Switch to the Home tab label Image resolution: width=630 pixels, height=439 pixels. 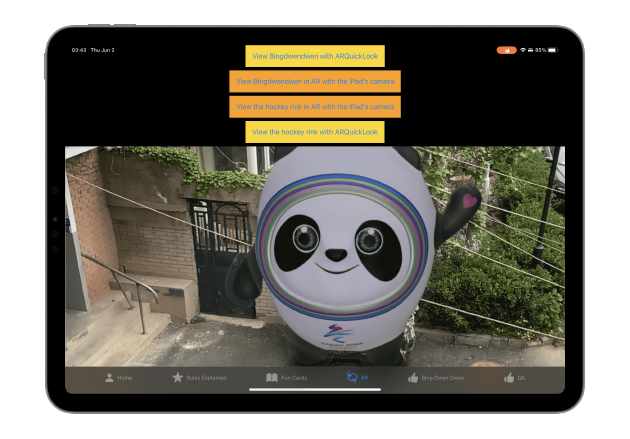coord(125,378)
